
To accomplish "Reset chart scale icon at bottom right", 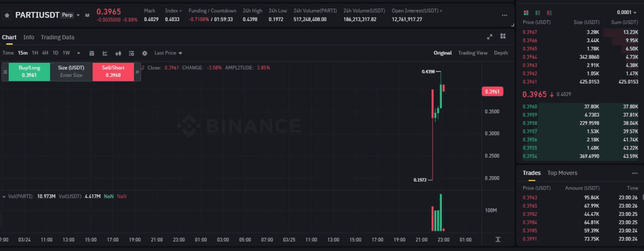I will tap(498, 239).
